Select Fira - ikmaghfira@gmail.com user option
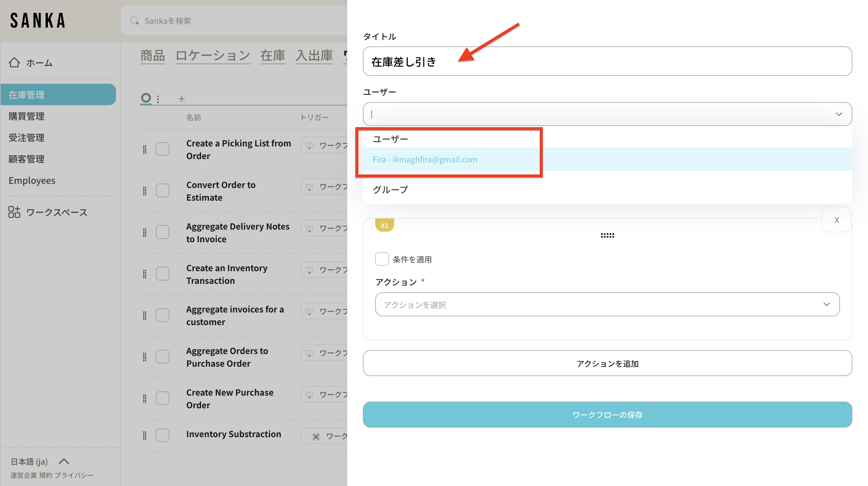The image size is (868, 486). point(425,159)
